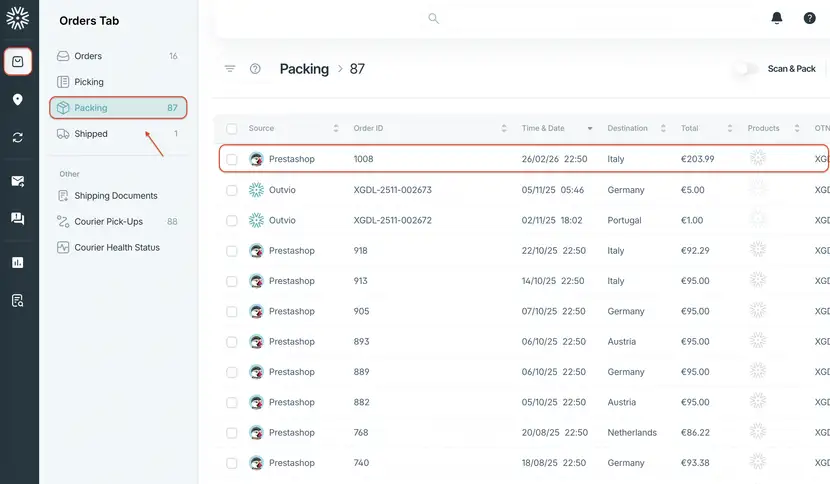Click Prestashop logo of order 889
The height and width of the screenshot is (484, 830).
(256, 372)
